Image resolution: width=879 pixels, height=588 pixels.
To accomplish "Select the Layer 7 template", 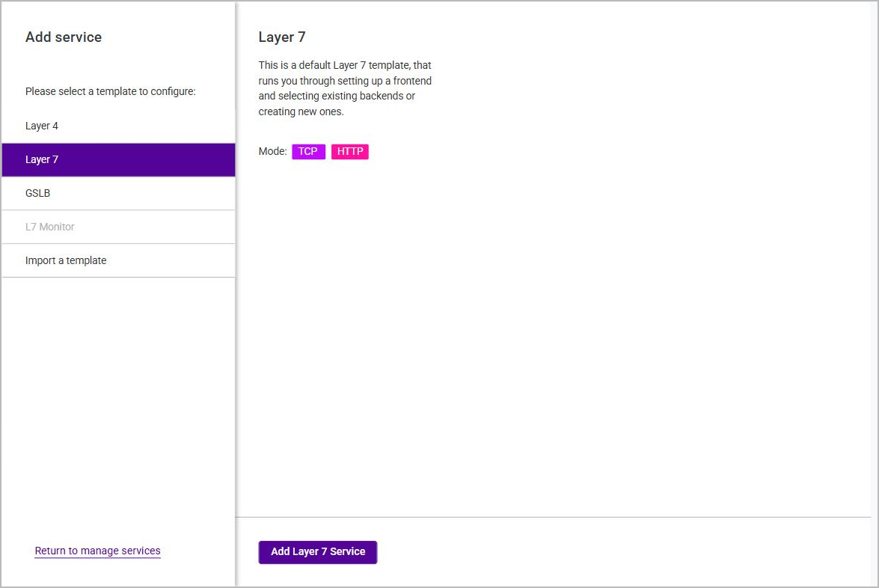I will 118,160.
